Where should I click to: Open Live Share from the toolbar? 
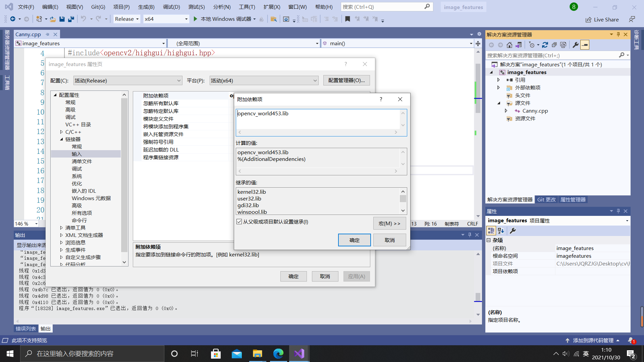602,19
